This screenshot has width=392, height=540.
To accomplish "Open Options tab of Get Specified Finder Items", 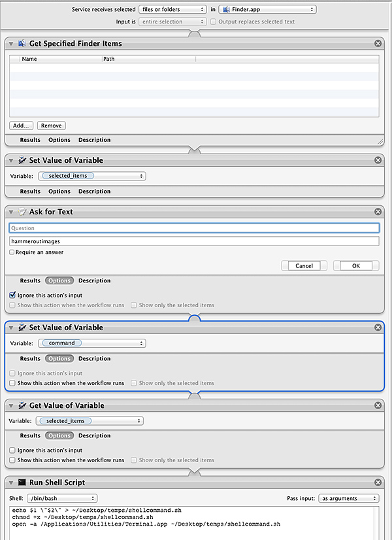I will click(x=59, y=140).
